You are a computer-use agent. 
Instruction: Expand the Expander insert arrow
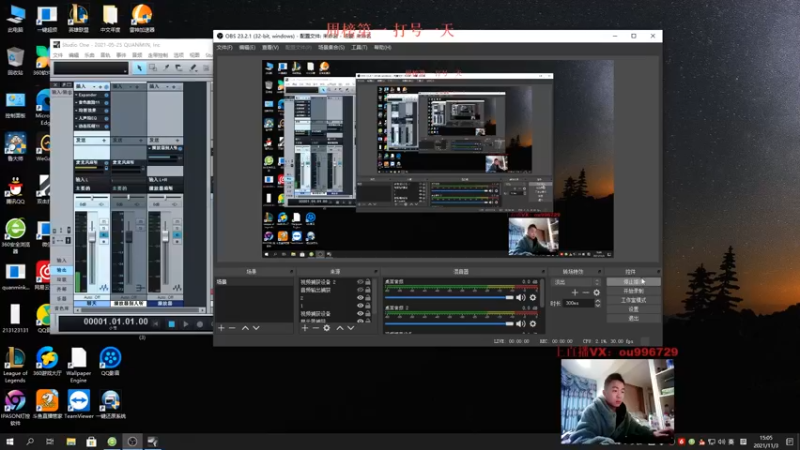pyautogui.click(x=77, y=95)
